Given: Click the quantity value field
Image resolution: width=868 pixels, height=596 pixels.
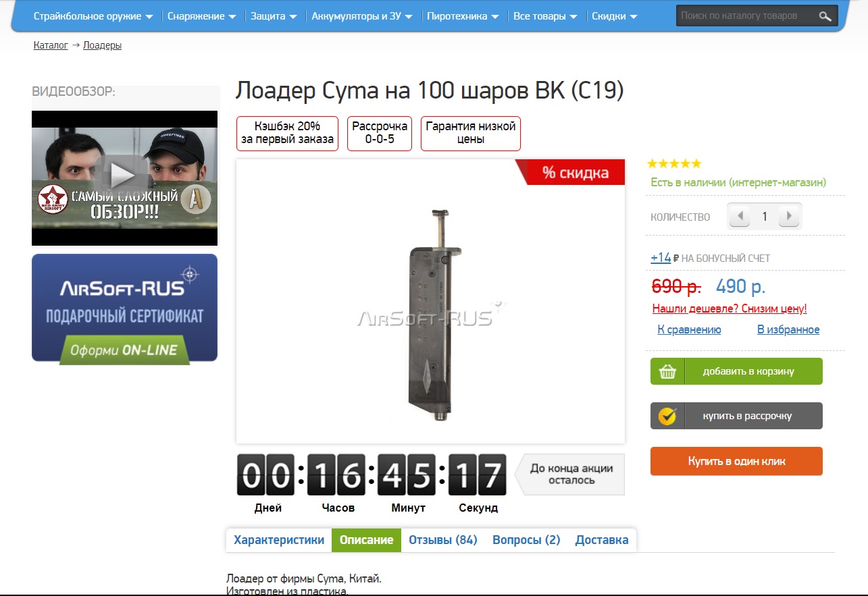Looking at the screenshot, I should coord(765,217).
